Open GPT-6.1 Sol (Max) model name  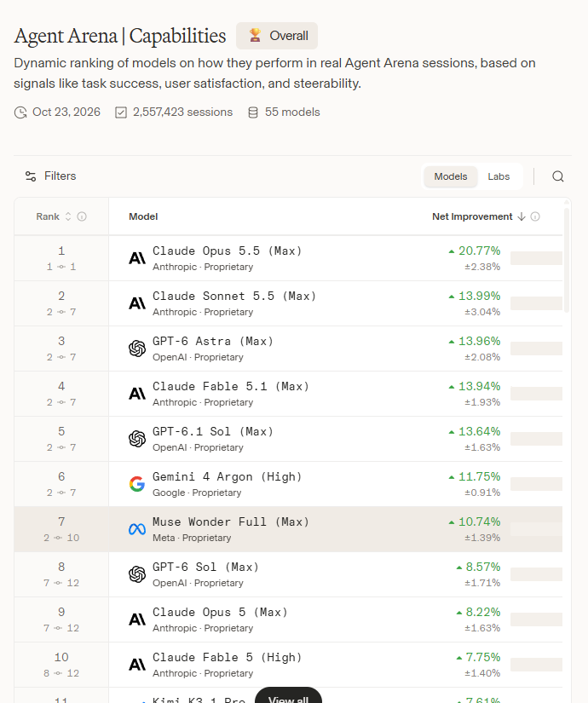[212, 432]
